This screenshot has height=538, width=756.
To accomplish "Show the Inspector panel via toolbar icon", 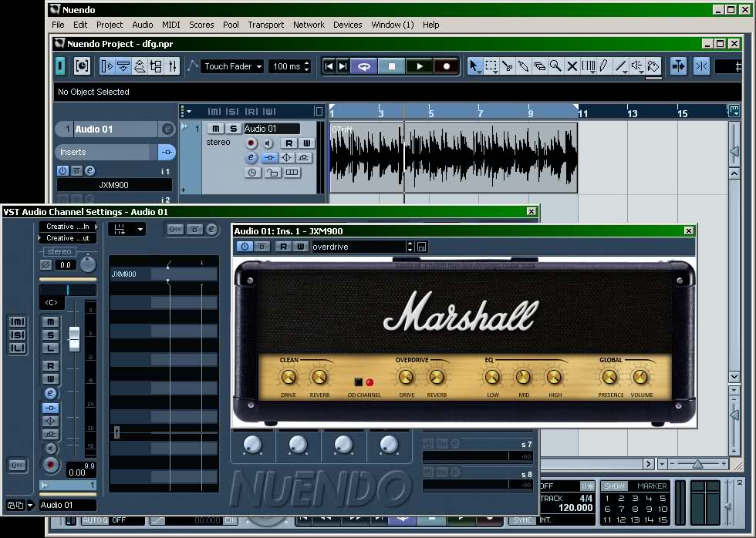I will (x=107, y=66).
